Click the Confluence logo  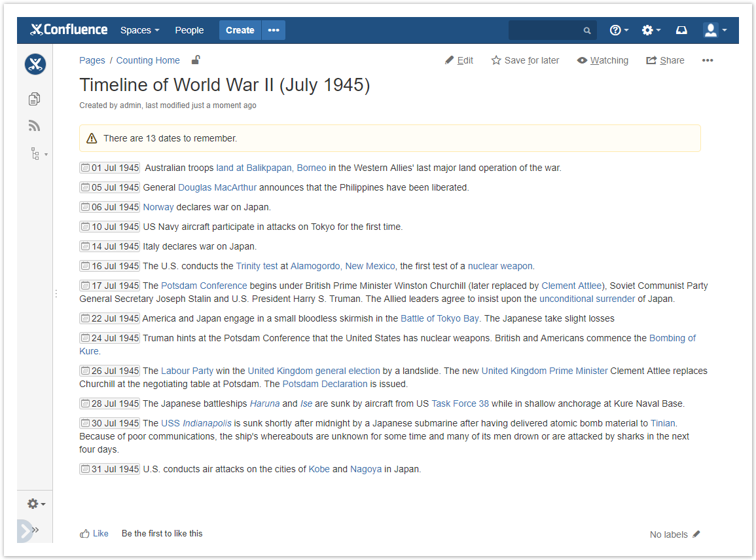[69, 30]
